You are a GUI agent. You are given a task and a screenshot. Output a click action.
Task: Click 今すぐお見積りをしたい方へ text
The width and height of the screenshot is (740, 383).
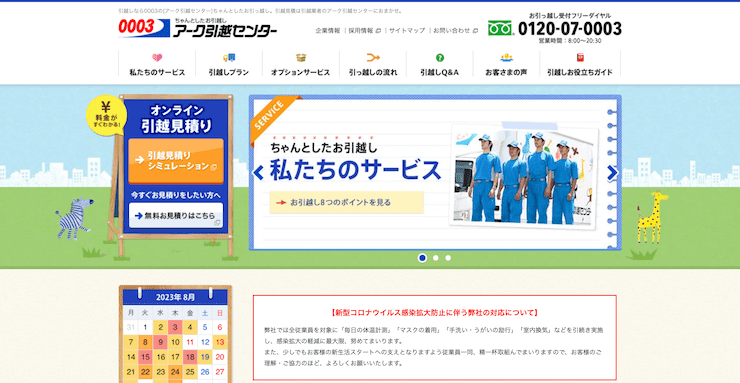(176, 194)
